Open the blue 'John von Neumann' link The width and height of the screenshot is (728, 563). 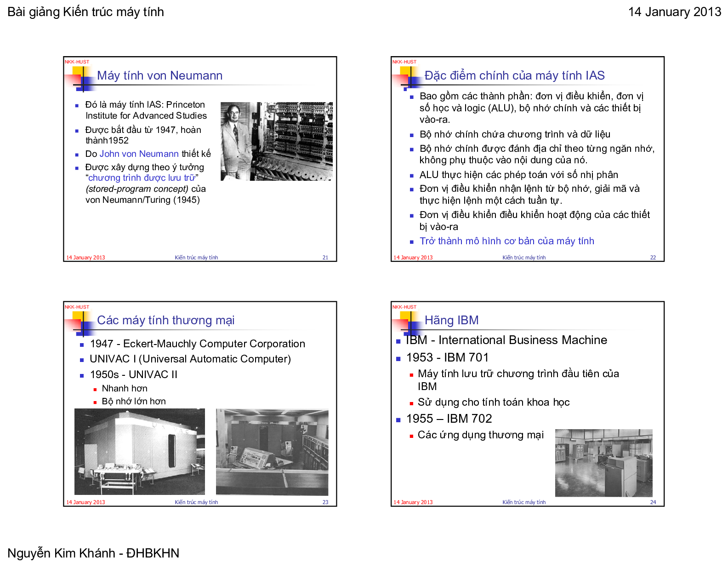[x=139, y=154]
